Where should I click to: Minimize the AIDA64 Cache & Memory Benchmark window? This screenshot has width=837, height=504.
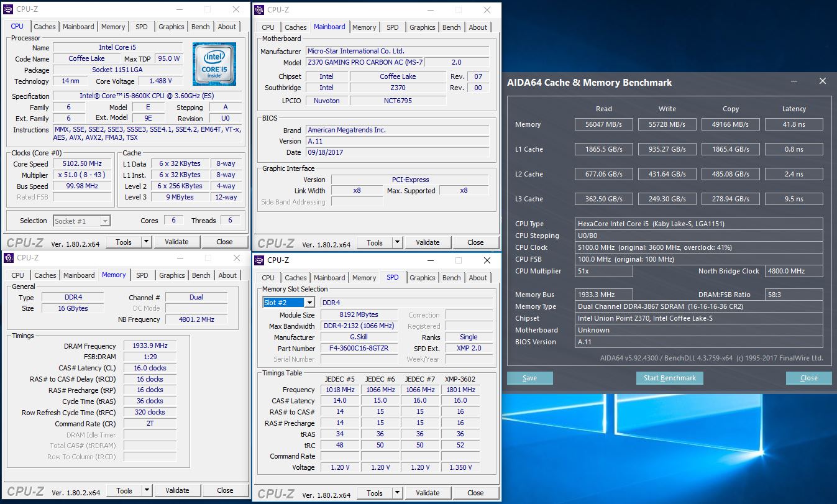click(x=794, y=81)
